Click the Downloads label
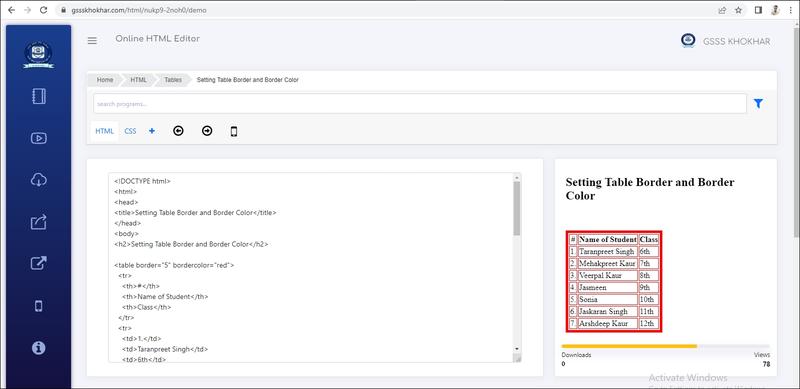The width and height of the screenshot is (800, 389). pyautogui.click(x=577, y=355)
